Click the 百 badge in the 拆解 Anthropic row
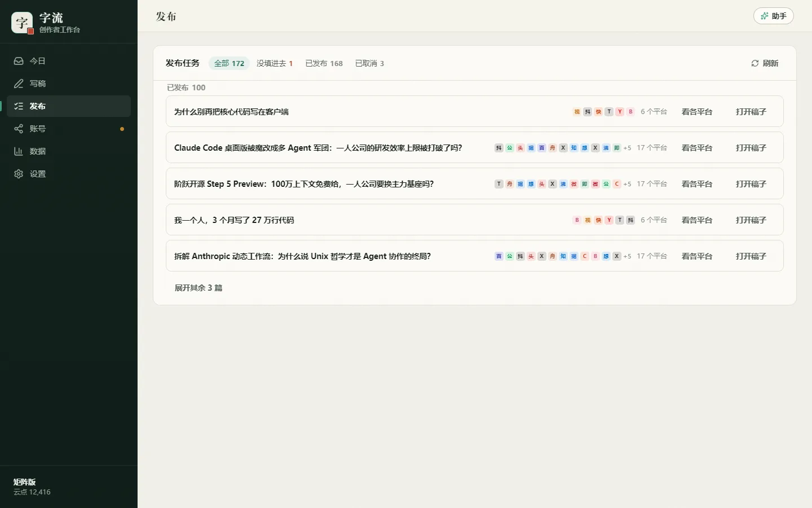 (499, 256)
